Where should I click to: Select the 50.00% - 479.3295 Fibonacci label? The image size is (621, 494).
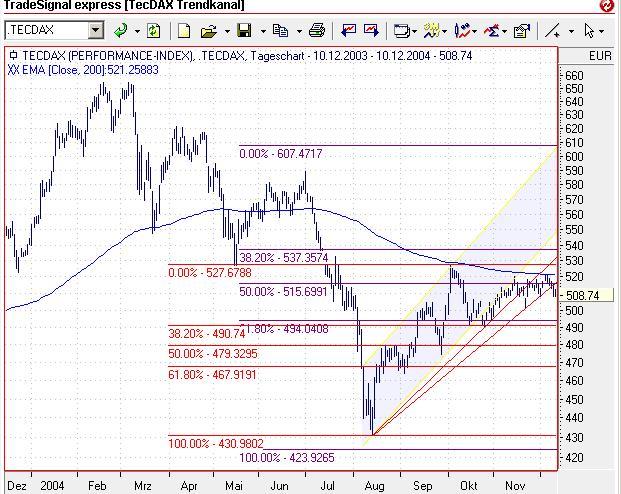[x=213, y=353]
